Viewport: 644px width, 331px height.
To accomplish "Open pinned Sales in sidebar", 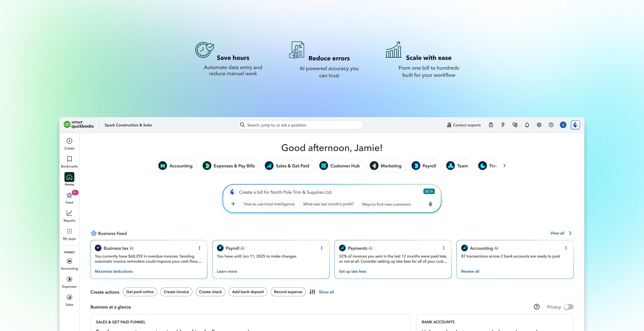I will tap(69, 300).
